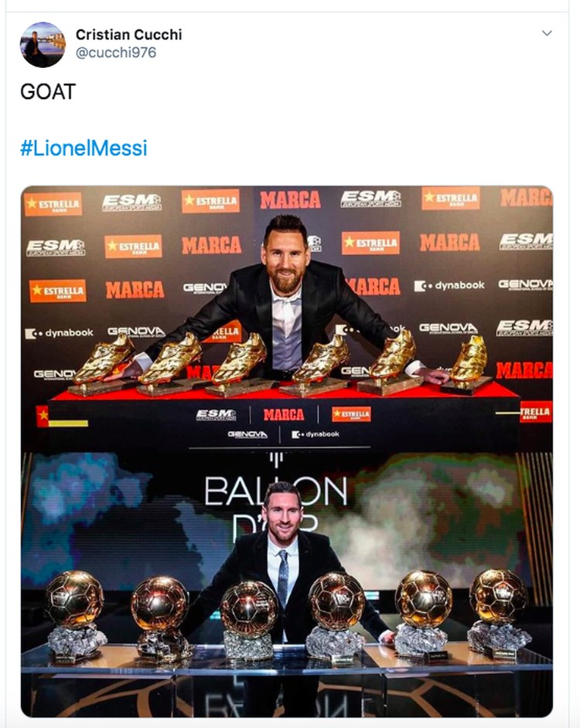
Task: Open the #LionelMessi hashtag
Action: coord(84,148)
